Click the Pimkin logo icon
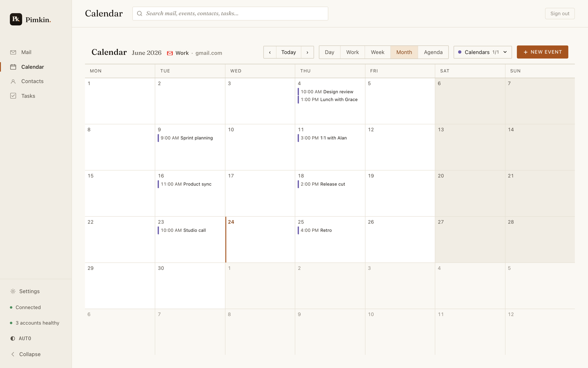This screenshot has height=368, width=588. pyautogui.click(x=16, y=19)
